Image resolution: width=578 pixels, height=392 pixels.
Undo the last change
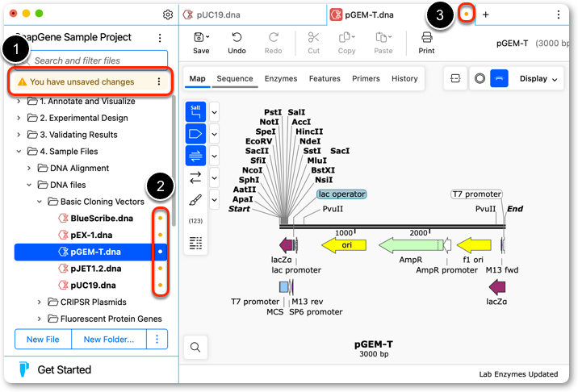(x=237, y=43)
